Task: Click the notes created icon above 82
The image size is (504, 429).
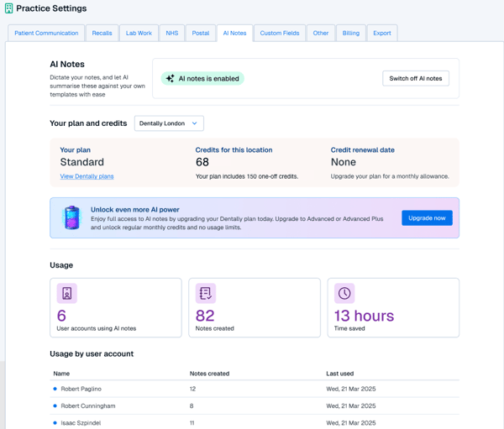Action: click(x=205, y=293)
